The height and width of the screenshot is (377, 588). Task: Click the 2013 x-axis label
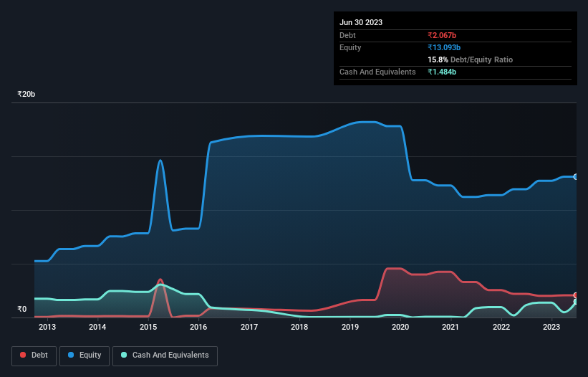coord(47,327)
